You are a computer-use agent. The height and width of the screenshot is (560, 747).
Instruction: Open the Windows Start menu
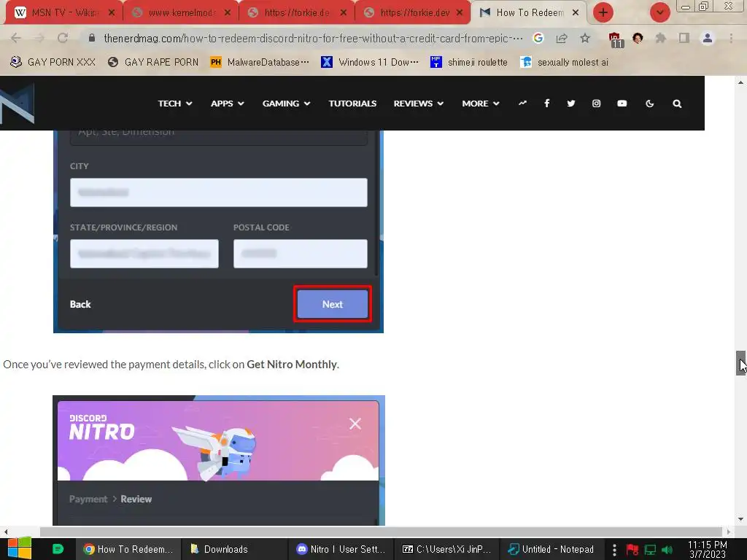pos(20,549)
